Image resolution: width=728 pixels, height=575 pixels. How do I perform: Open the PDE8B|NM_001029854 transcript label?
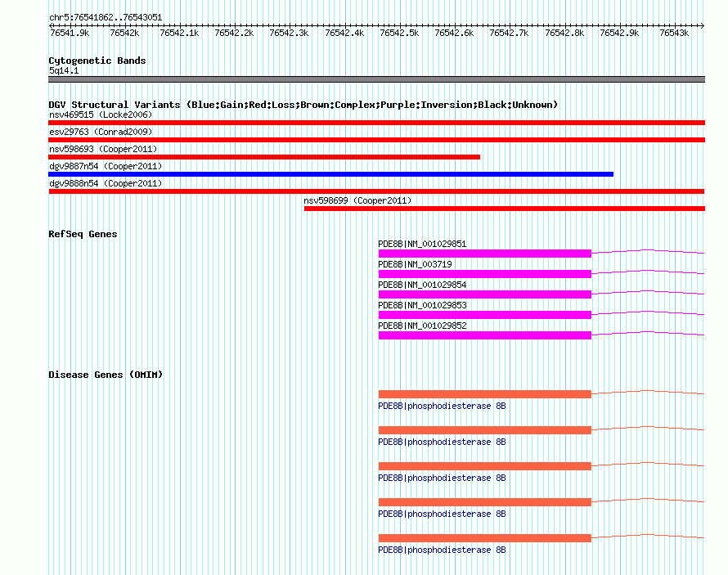(x=422, y=285)
